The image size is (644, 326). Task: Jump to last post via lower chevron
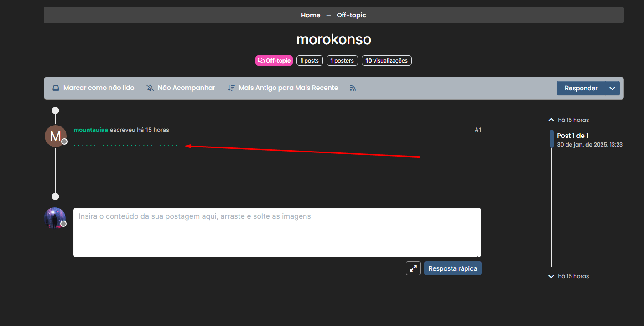[551, 276]
